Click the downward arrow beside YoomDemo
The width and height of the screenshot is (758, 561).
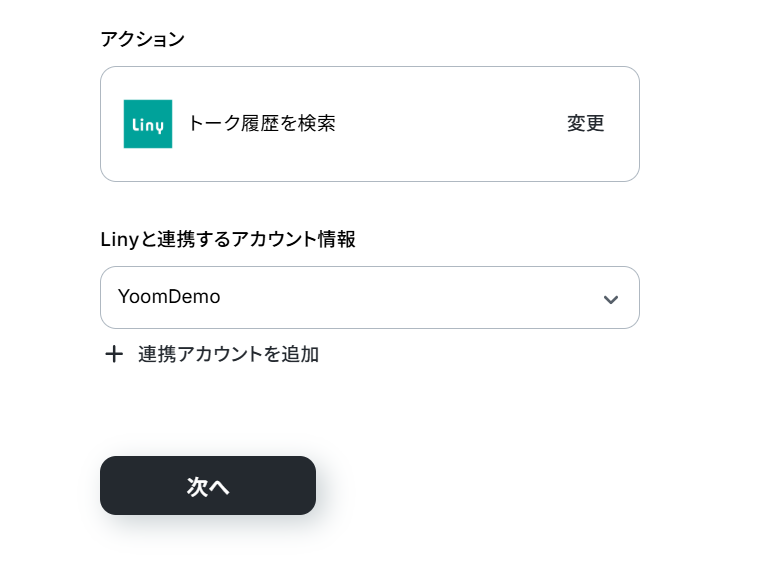611,299
